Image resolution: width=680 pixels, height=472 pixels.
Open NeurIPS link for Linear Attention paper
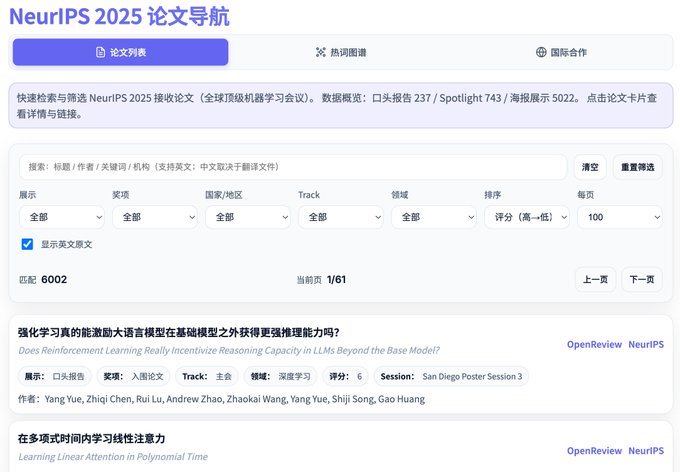(645, 451)
